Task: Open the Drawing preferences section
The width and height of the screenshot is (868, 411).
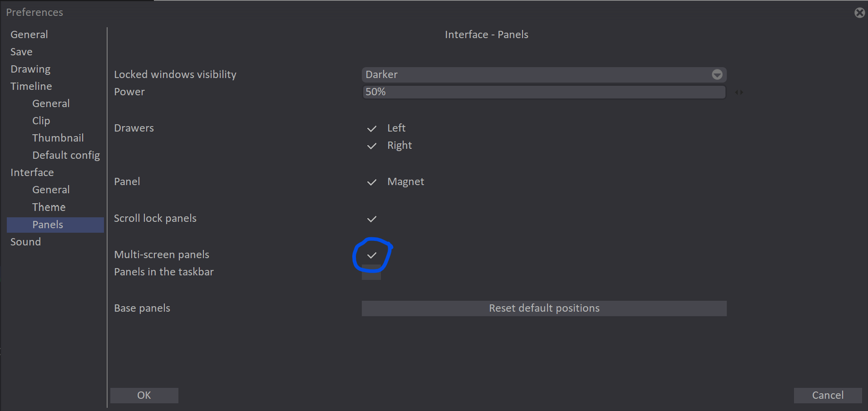Action: [x=30, y=69]
